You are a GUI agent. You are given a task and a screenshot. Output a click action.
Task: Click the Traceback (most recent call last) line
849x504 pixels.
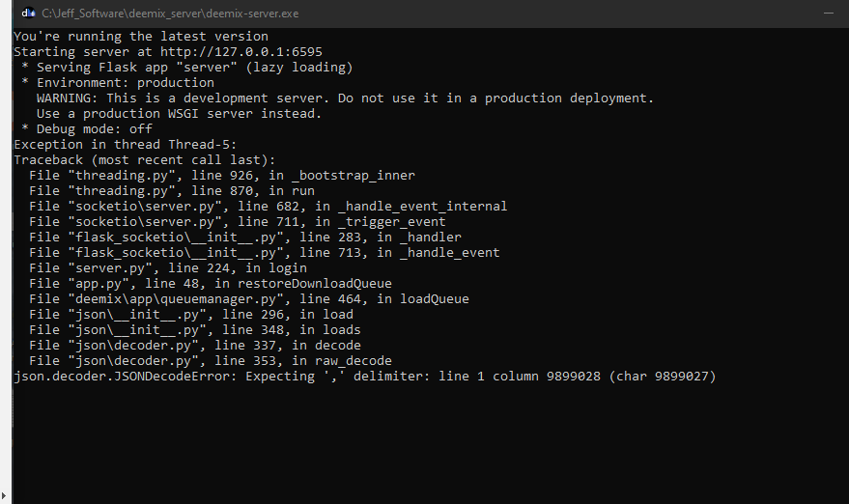[x=145, y=160]
